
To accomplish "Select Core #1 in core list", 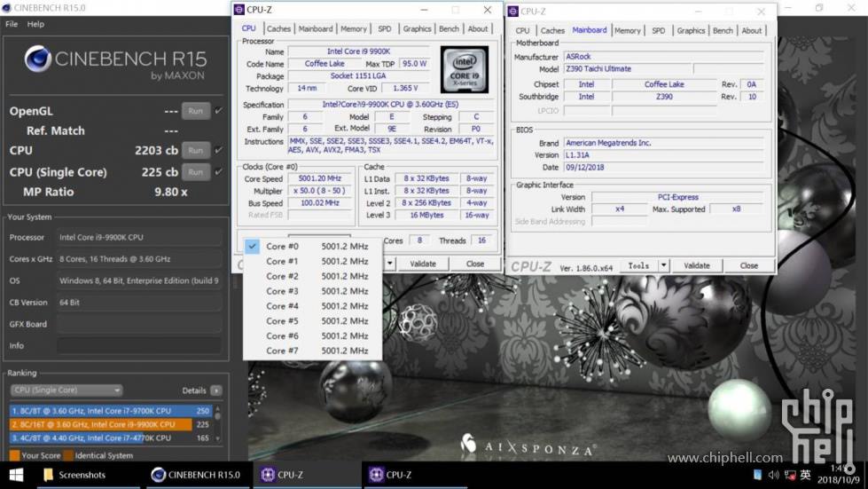I will (313, 262).
